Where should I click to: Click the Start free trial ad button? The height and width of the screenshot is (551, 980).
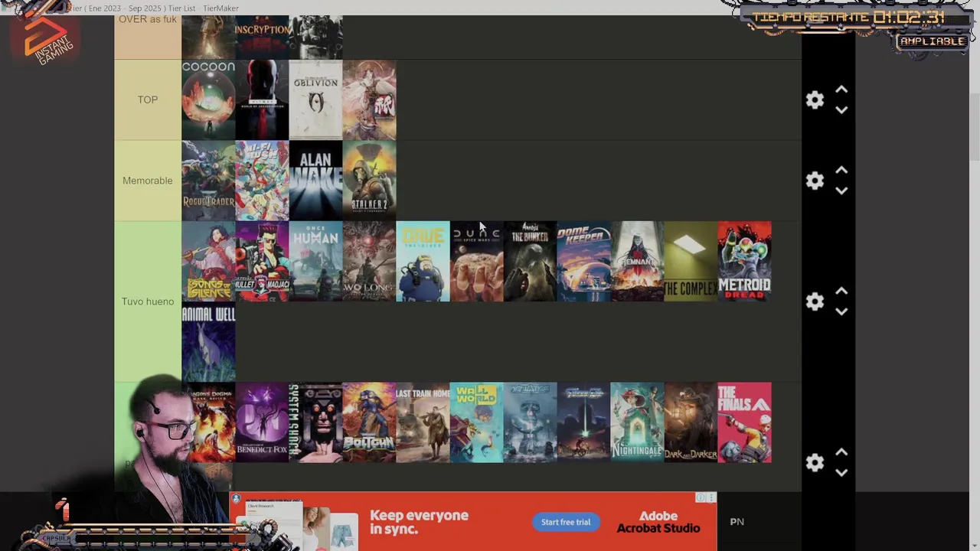(566, 522)
